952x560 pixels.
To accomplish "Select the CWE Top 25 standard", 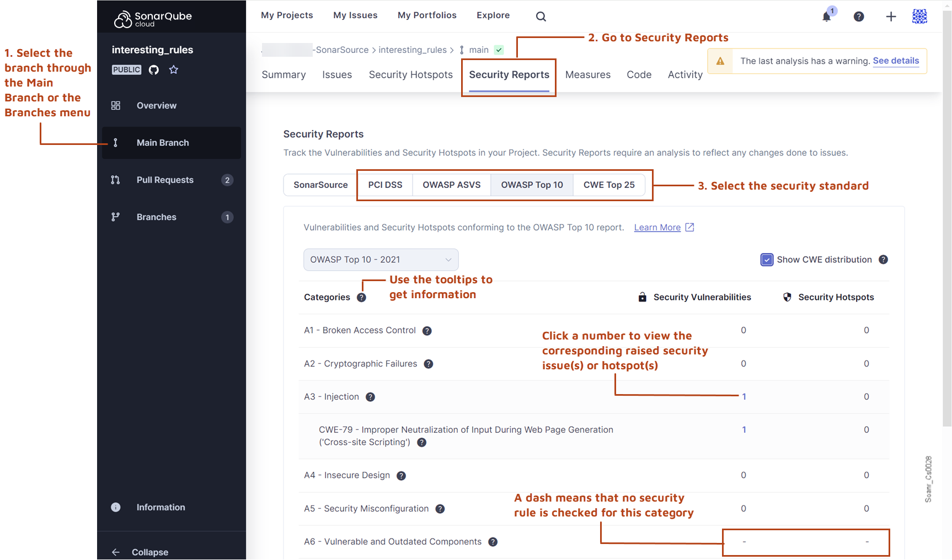I will click(609, 185).
